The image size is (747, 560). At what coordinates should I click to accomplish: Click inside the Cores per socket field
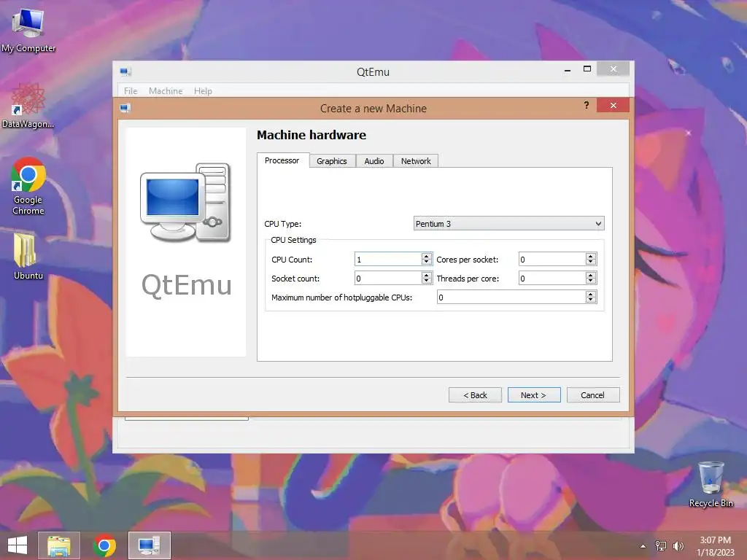point(552,259)
